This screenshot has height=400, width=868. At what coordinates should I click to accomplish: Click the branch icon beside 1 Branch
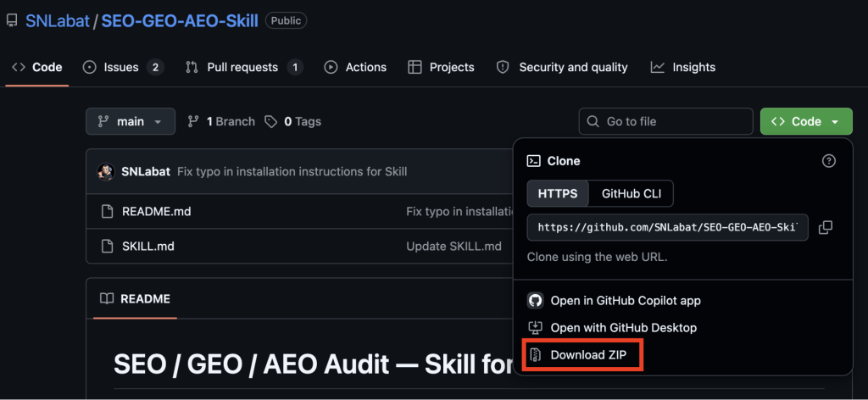click(193, 122)
